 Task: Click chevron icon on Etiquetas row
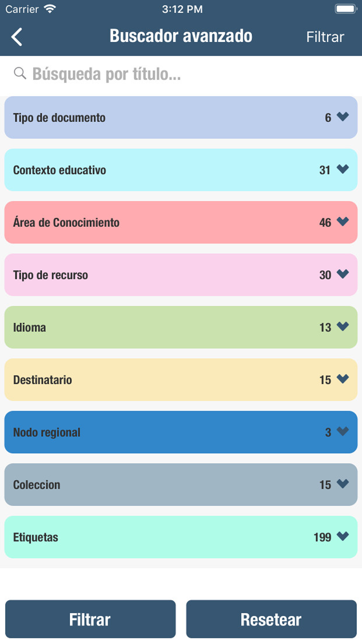coord(342,536)
